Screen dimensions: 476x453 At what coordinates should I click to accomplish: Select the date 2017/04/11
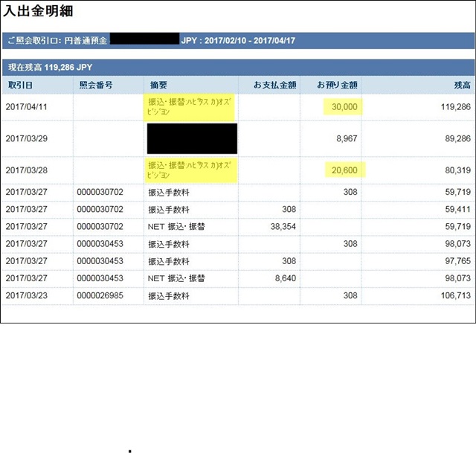coord(27,107)
